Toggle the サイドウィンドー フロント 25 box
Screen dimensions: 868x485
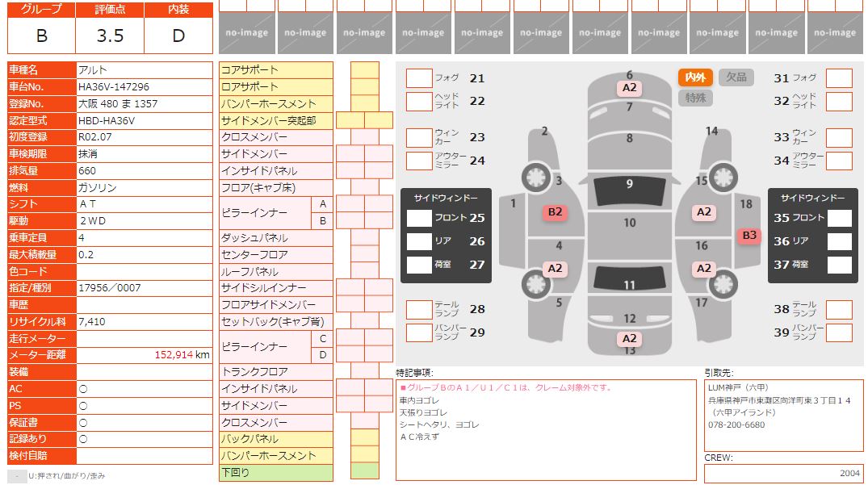pos(419,218)
